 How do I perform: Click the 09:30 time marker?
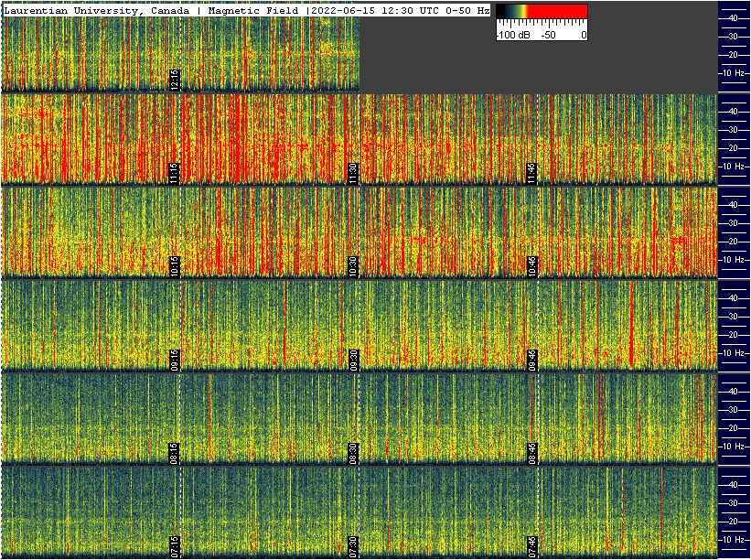pyautogui.click(x=353, y=360)
